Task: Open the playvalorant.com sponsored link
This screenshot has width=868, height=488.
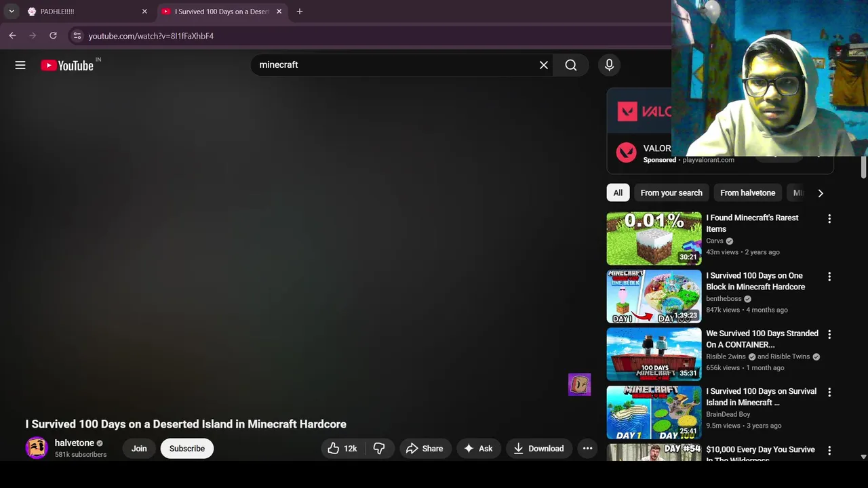Action: pos(708,160)
